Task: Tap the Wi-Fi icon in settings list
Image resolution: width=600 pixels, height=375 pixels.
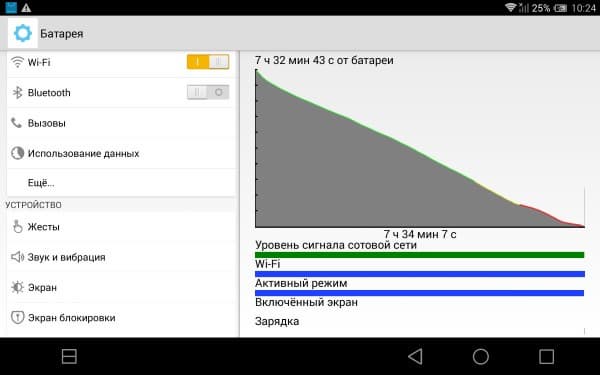Action: coord(17,62)
